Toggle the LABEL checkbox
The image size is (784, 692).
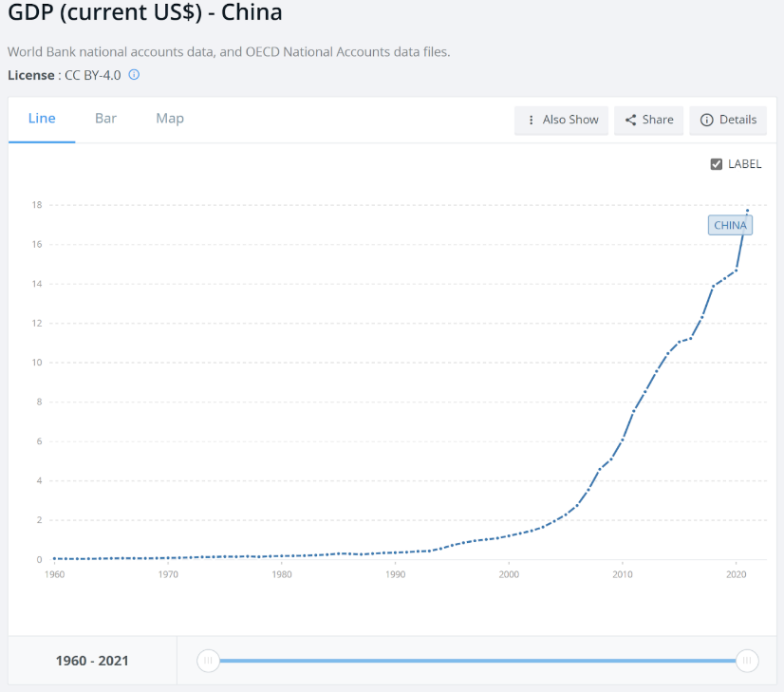[716, 164]
